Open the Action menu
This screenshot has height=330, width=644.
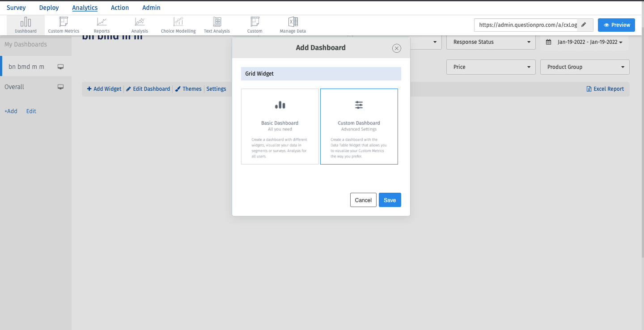coord(120,8)
